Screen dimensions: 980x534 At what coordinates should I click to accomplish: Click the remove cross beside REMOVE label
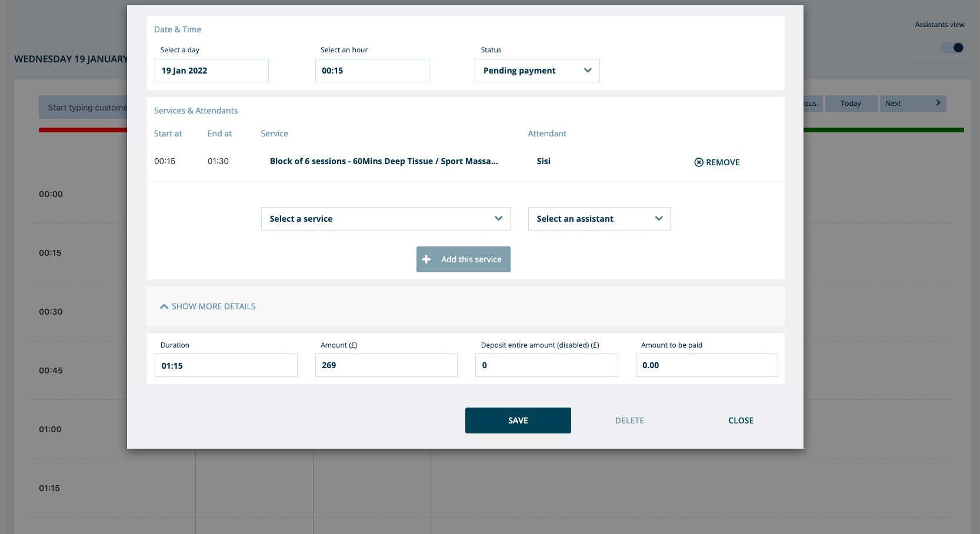(698, 162)
